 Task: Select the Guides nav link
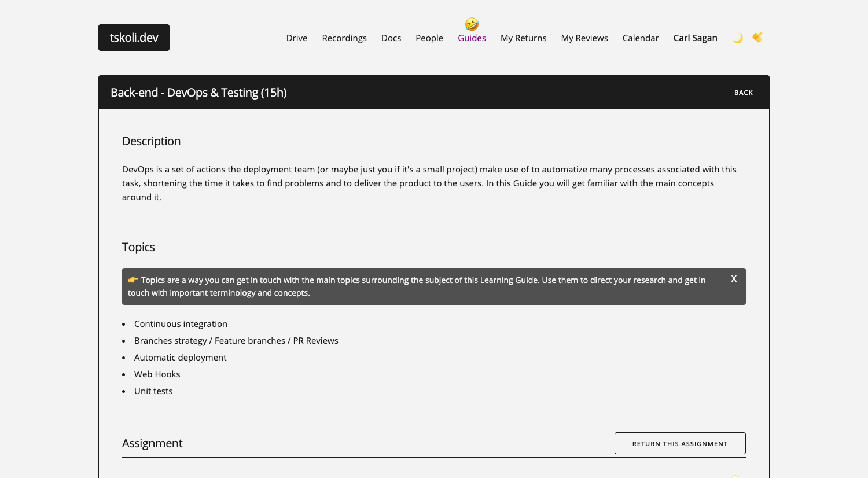(x=472, y=38)
